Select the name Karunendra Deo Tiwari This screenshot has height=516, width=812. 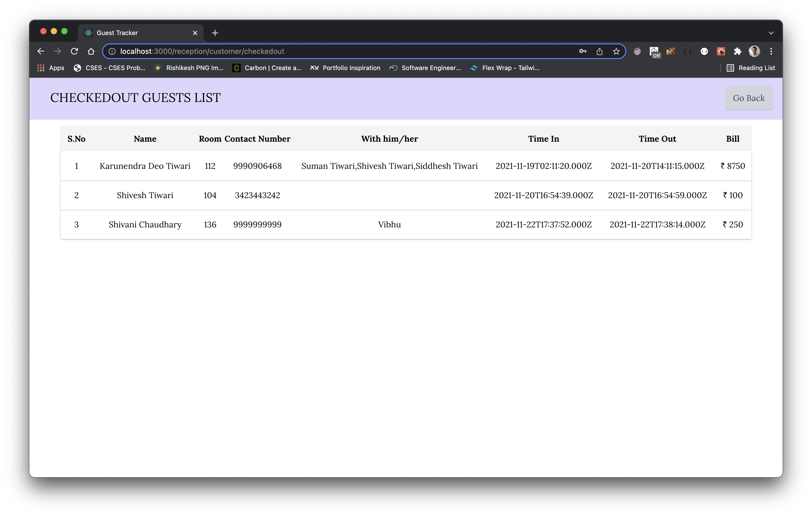coord(145,166)
